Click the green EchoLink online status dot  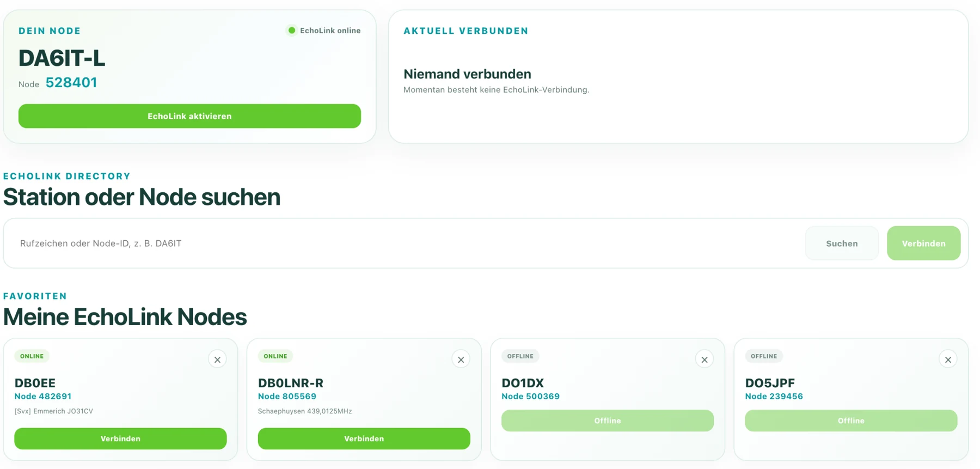(x=292, y=31)
